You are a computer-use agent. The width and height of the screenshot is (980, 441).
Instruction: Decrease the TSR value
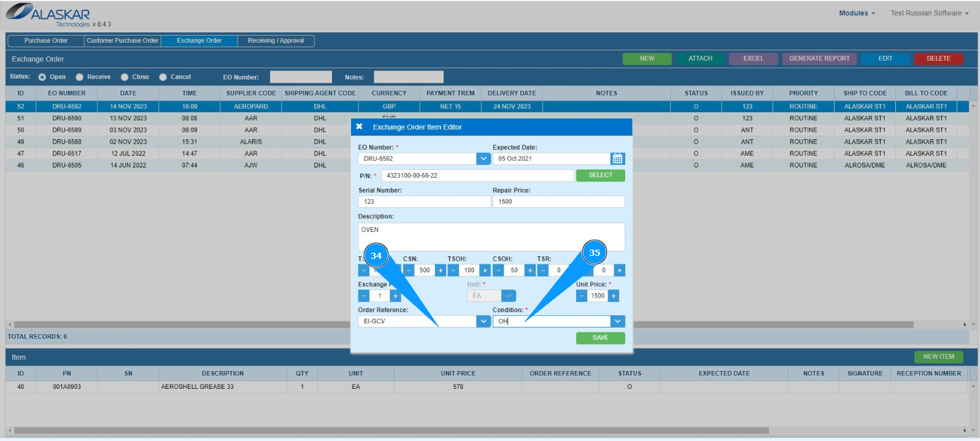coord(542,270)
